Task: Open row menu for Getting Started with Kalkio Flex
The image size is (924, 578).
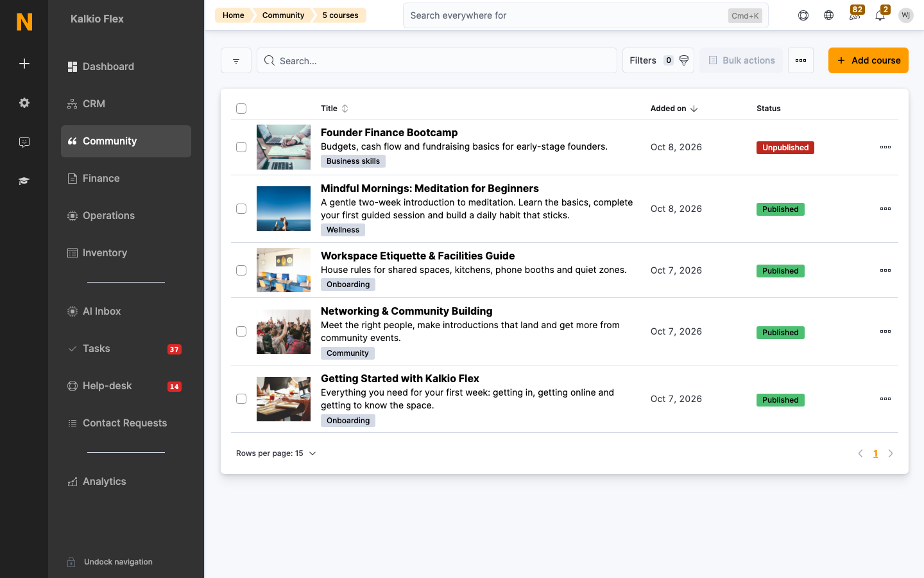Action: 886,399
